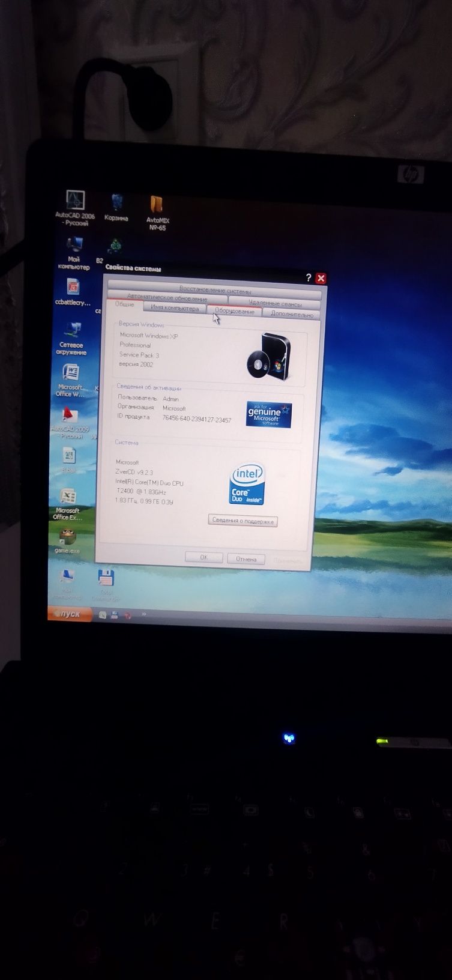Image resolution: width=452 pixels, height=980 pixels.
Task: Click the product ID 76456-640-2394127-23457
Action: pyautogui.click(x=197, y=419)
